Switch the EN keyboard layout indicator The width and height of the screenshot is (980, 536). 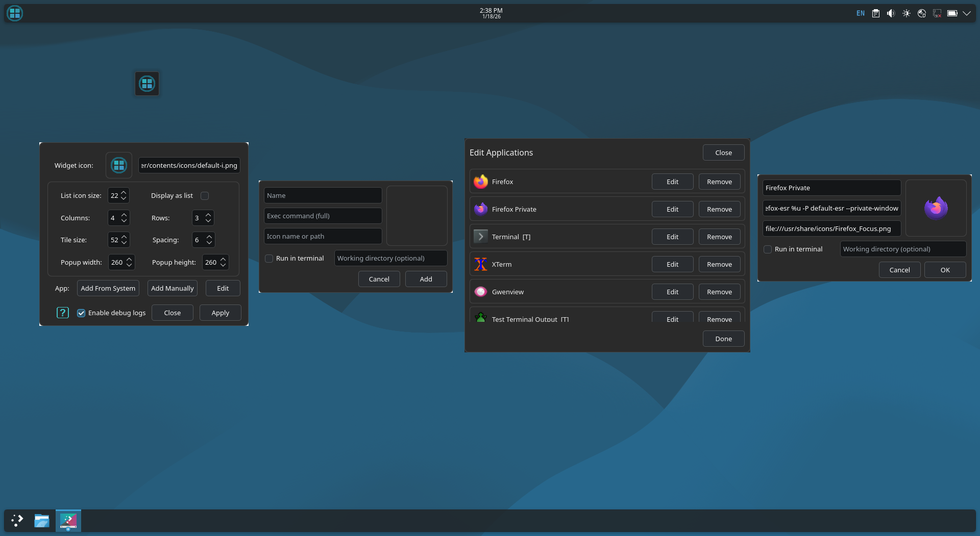pyautogui.click(x=861, y=13)
